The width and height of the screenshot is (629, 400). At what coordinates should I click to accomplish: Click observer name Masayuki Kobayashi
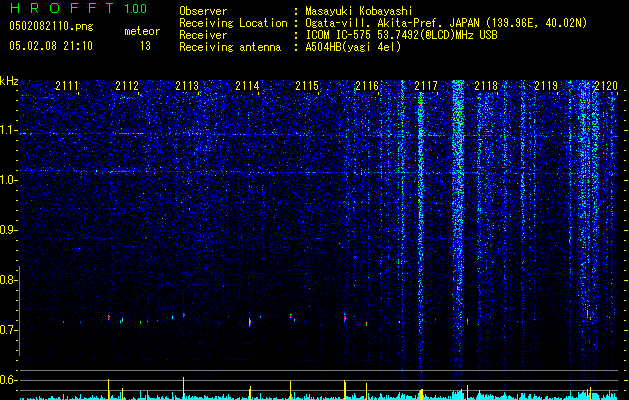359,11
